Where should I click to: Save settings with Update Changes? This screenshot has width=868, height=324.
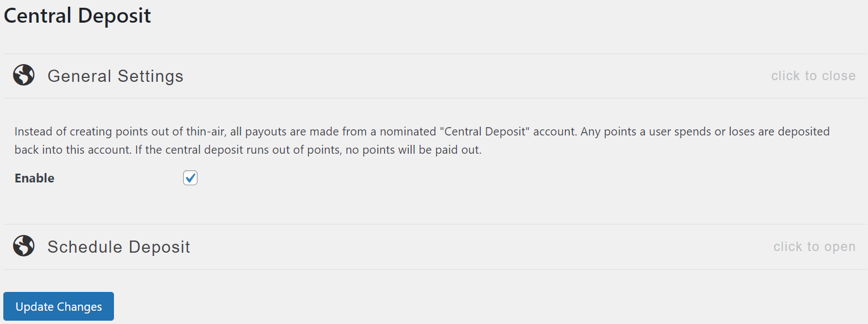(58, 306)
